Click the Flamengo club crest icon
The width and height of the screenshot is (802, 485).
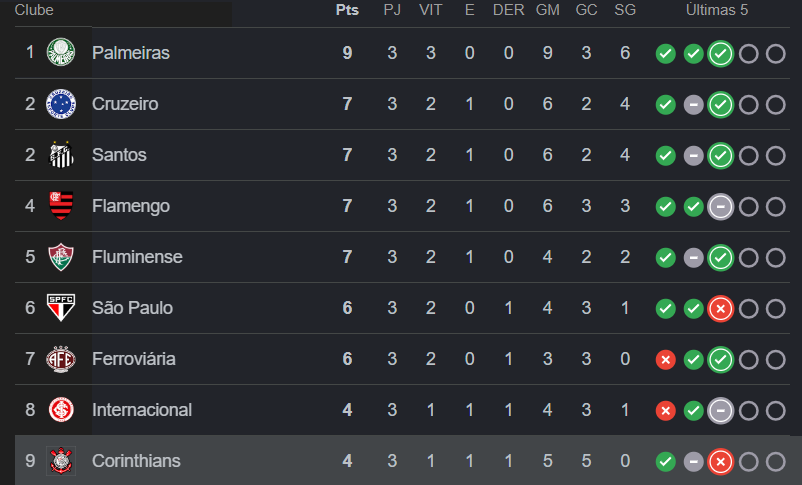pyautogui.click(x=61, y=206)
